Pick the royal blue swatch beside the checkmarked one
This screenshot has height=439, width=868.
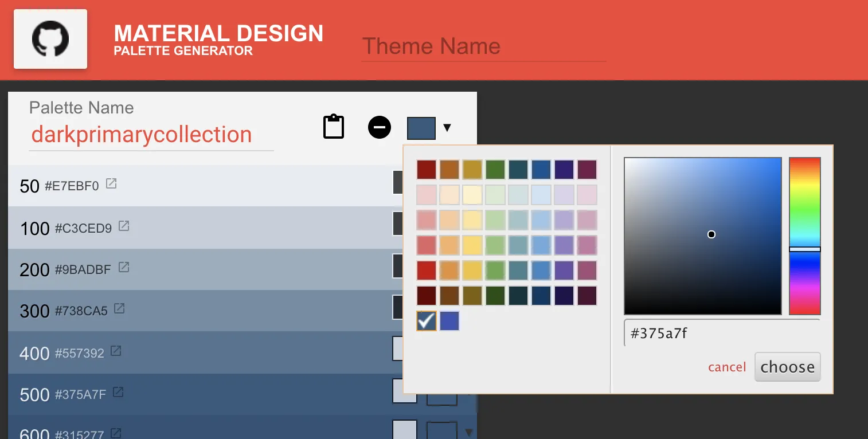449,321
